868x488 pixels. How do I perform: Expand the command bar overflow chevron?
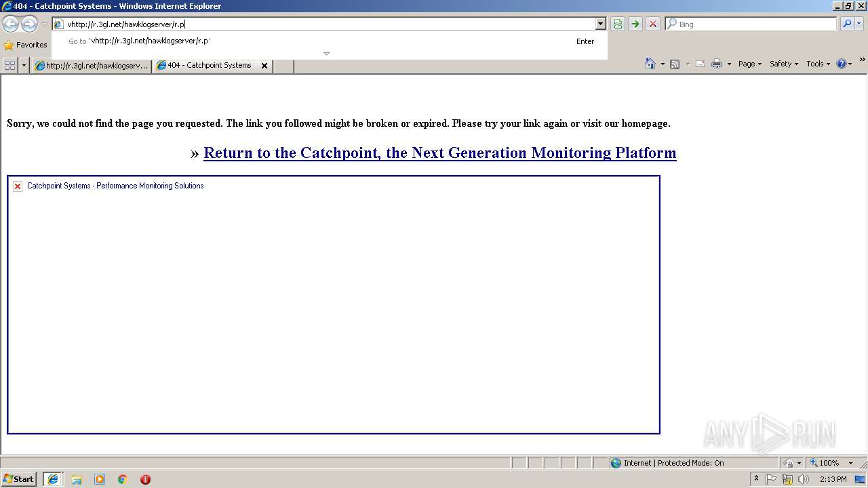pyautogui.click(x=862, y=60)
